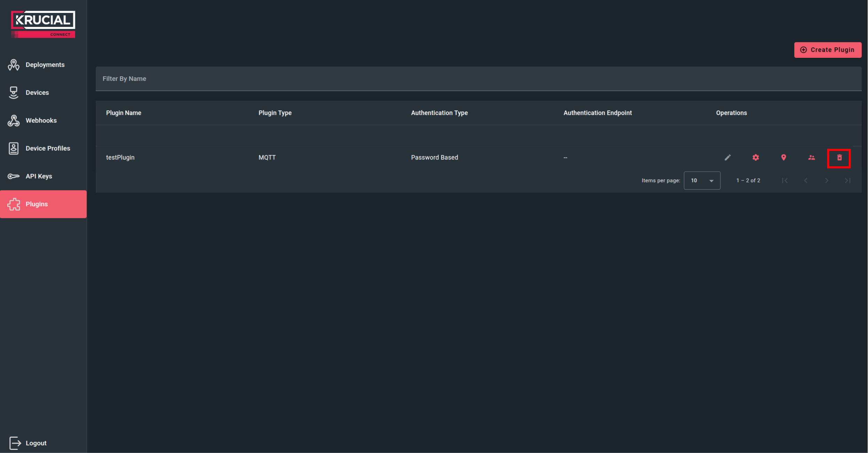Select the Webhooks icon in the sidebar
Viewport: 868px width, 453px height.
tap(14, 120)
